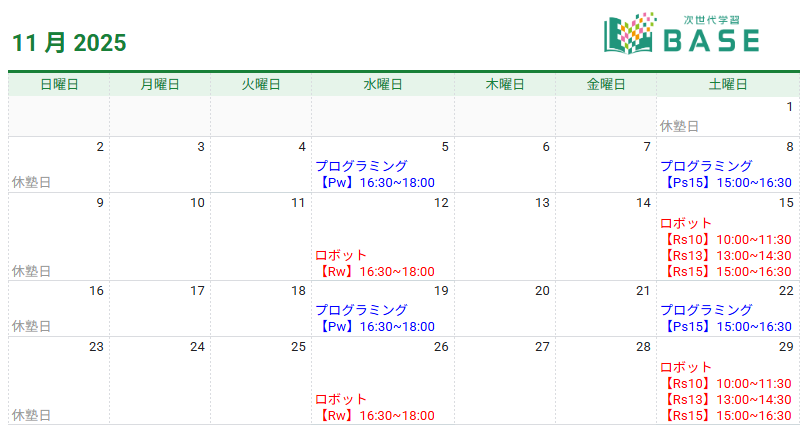806x429 pixels.
Task: Select the Rs13 13:00~14:30 entry on November 15
Action: point(726,255)
